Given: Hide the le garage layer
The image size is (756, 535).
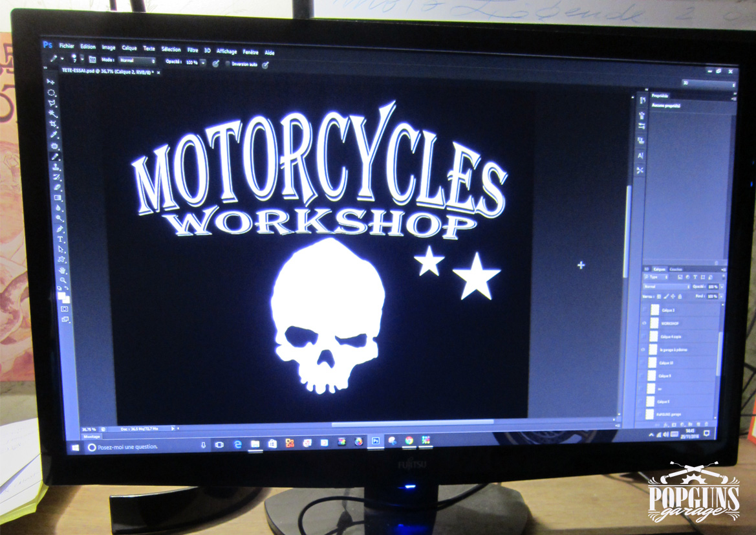Looking at the screenshot, I should (x=643, y=350).
